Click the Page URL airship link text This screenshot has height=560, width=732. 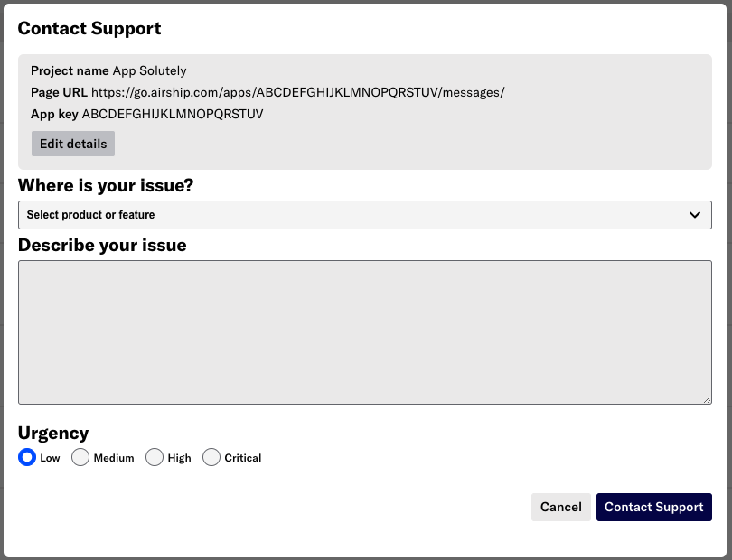pos(298,92)
